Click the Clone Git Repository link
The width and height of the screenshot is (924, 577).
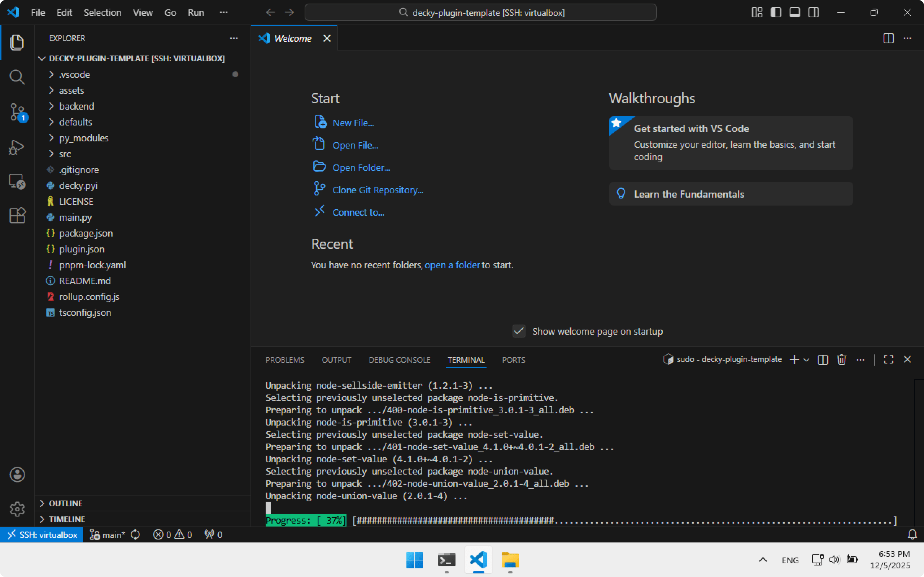378,190
